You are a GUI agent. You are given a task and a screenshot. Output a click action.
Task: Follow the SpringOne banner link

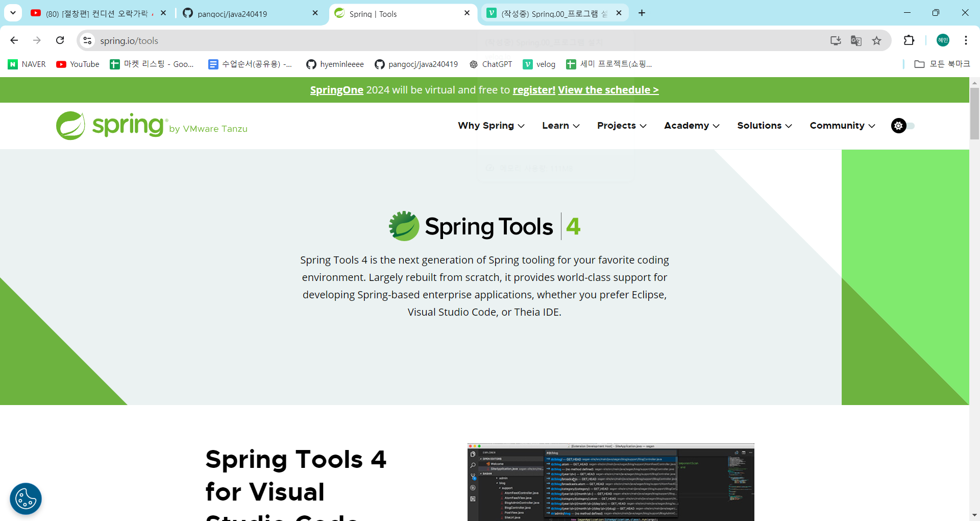pos(337,90)
